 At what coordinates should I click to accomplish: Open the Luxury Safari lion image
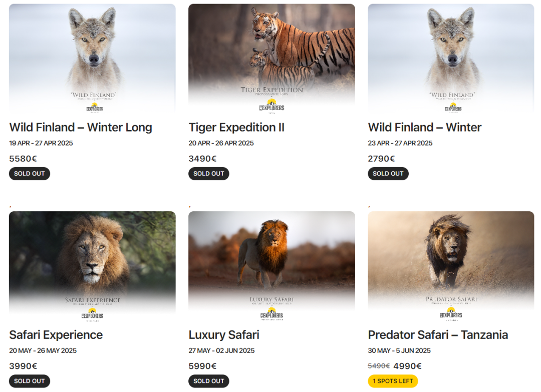pos(272,266)
